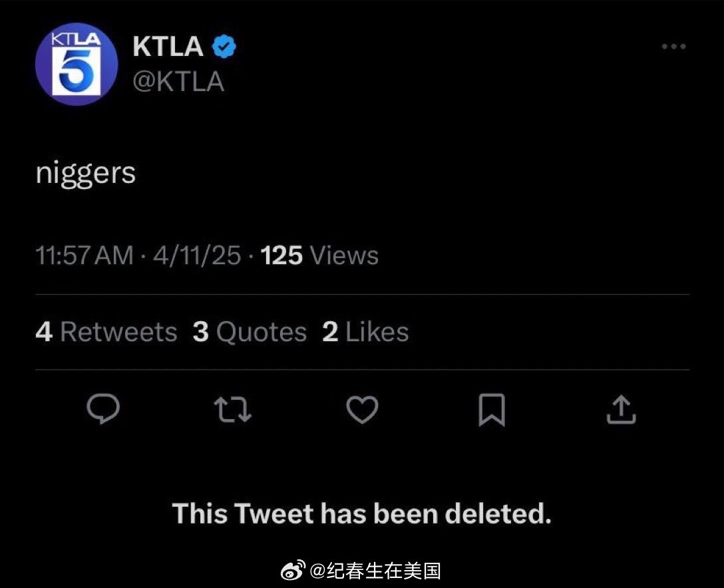Open the three-dot more options menu
Image resolution: width=724 pixels, height=588 pixels.
coord(673,47)
